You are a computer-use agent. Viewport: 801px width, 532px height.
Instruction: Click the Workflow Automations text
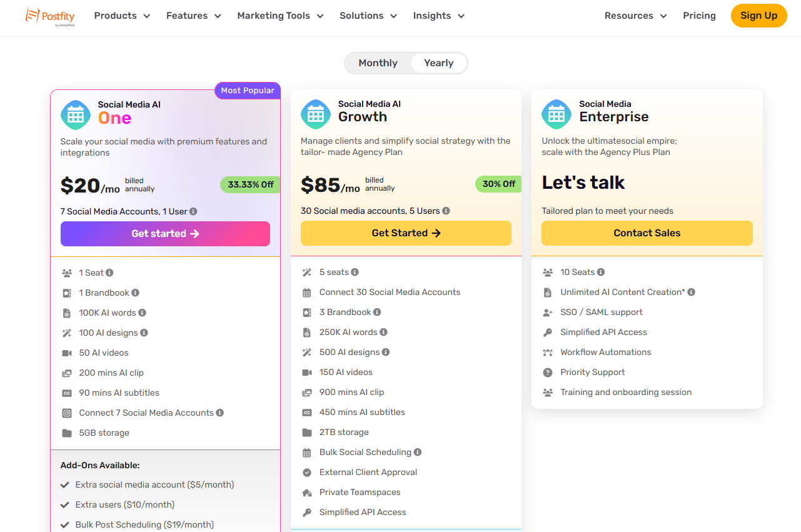coord(605,352)
